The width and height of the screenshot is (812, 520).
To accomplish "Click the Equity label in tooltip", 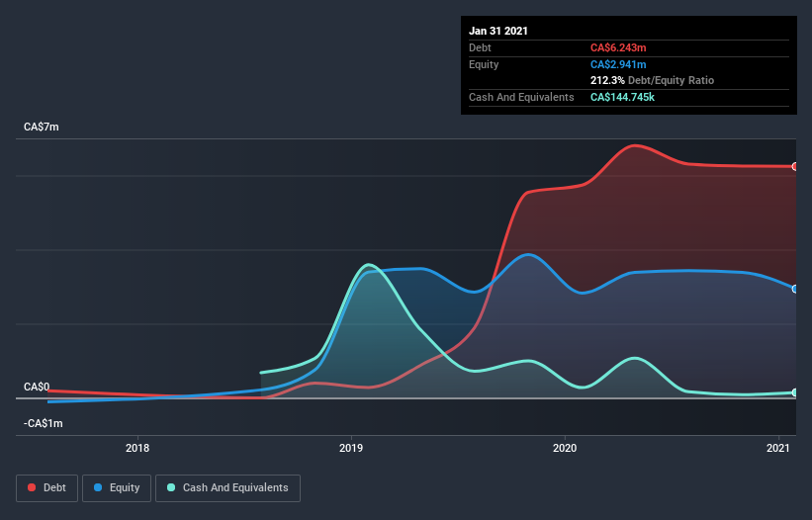I will click(x=484, y=64).
